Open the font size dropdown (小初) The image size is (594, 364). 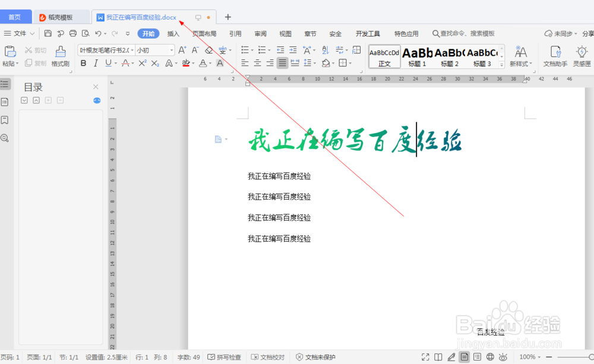172,50
